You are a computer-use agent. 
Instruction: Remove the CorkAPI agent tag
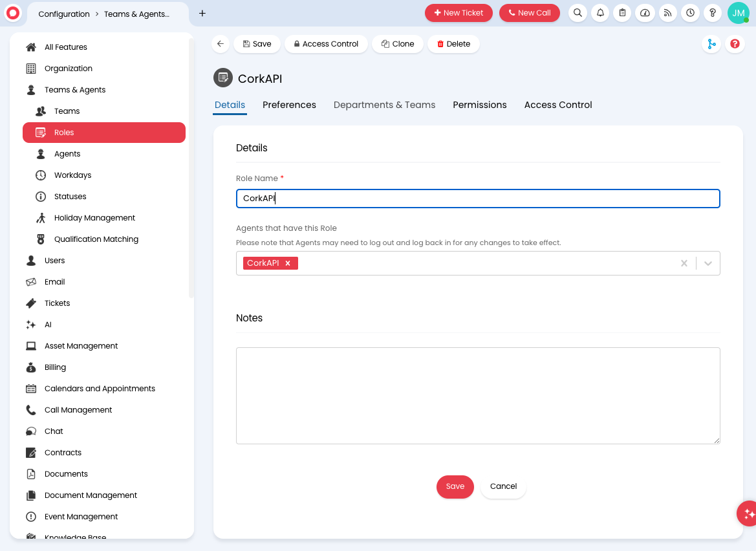click(288, 263)
